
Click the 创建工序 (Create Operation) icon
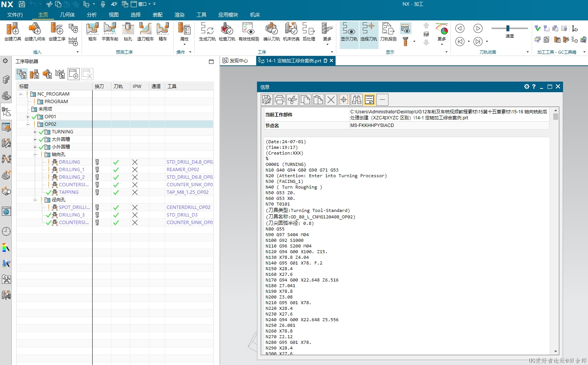57,32
